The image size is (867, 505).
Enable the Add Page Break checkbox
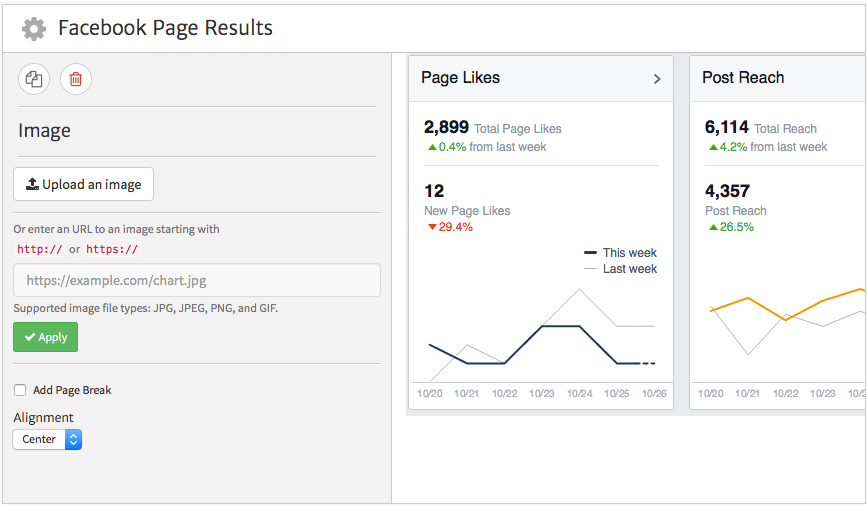pos(20,390)
